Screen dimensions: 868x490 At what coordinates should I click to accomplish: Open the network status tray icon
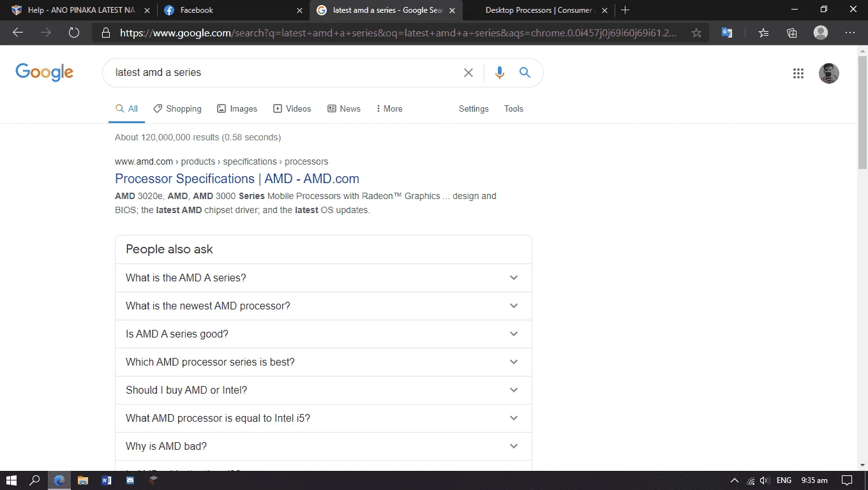coord(751,480)
